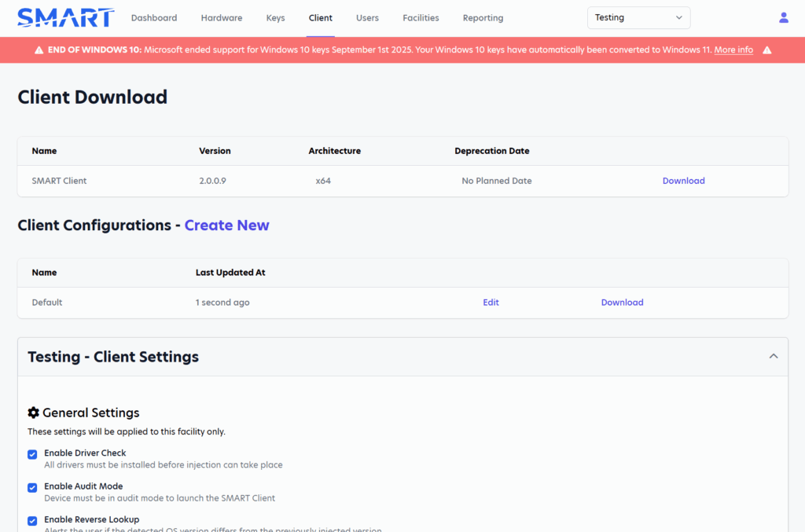Click the Deprecation Date column header

click(492, 151)
